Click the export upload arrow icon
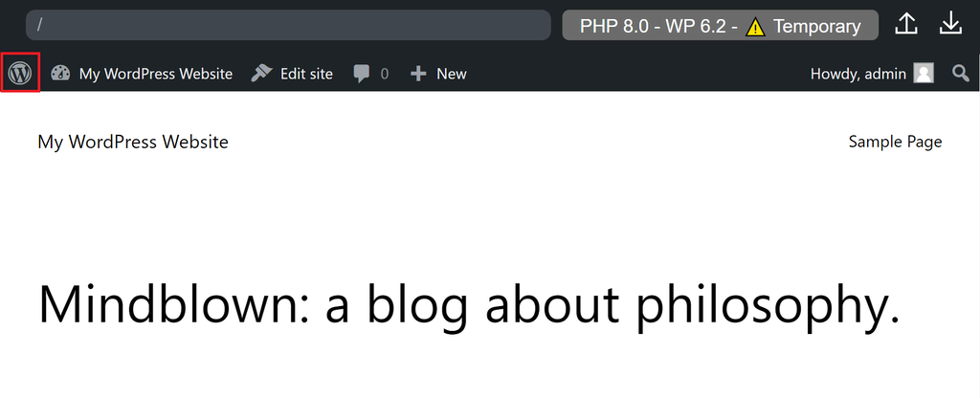Viewport: 980px width, 398px height. click(x=906, y=25)
